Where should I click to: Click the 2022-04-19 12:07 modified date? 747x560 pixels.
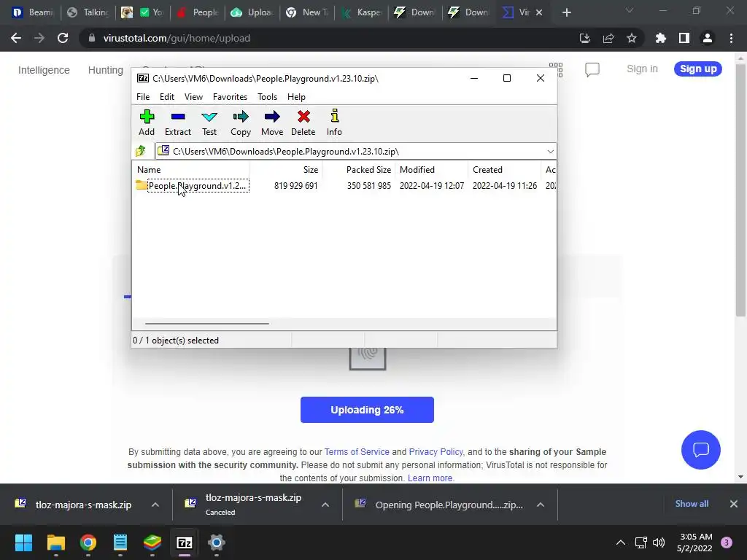coord(432,186)
